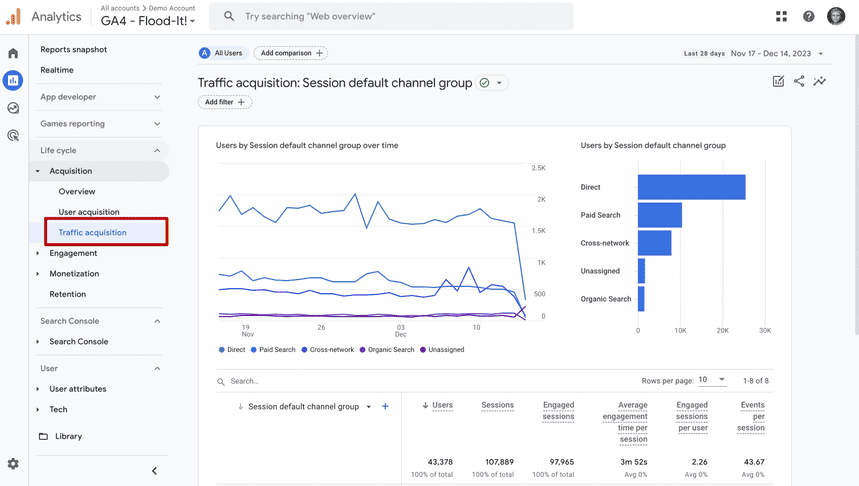
Task: Click the Library folder icon
Action: tap(43, 436)
